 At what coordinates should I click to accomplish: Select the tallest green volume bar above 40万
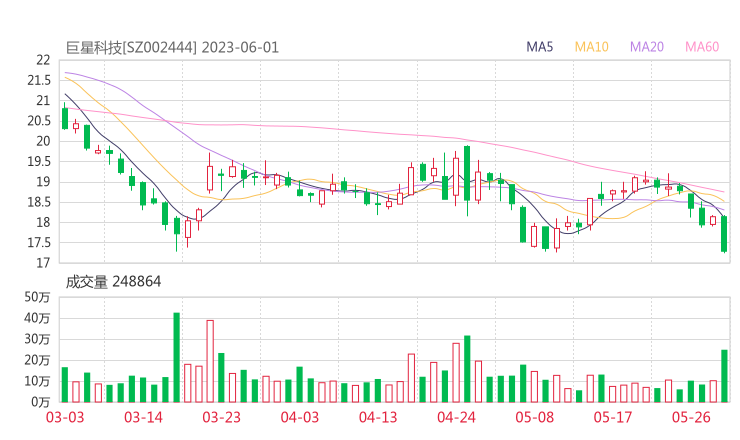(x=177, y=357)
